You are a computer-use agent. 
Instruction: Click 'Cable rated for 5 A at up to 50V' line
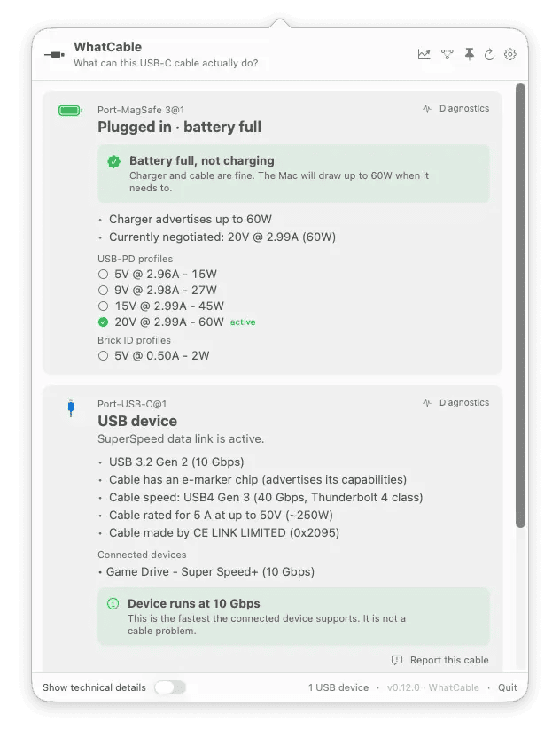coord(221,516)
